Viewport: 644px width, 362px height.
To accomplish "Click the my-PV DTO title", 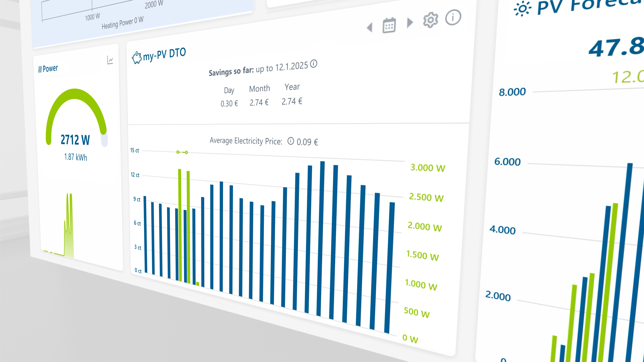I will click(x=164, y=54).
